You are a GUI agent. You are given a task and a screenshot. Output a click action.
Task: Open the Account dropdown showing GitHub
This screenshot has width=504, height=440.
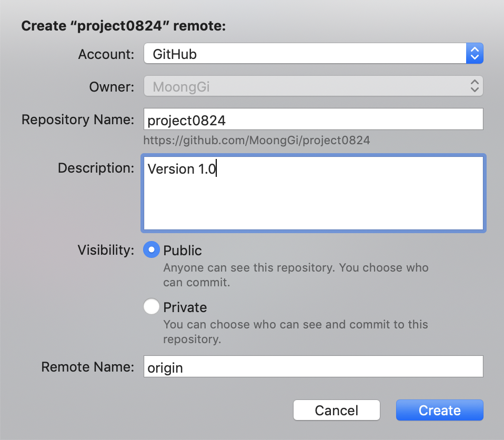click(x=314, y=53)
